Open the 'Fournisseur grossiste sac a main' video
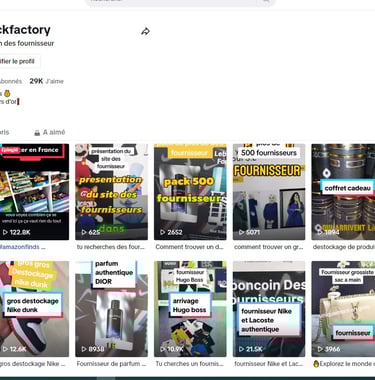Image resolution: width=375 pixels, height=380 pixels. [343, 309]
